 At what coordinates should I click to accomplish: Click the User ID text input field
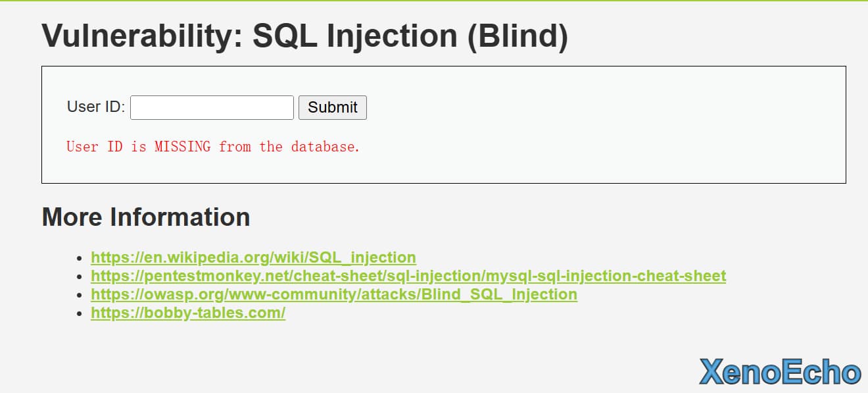coord(212,107)
